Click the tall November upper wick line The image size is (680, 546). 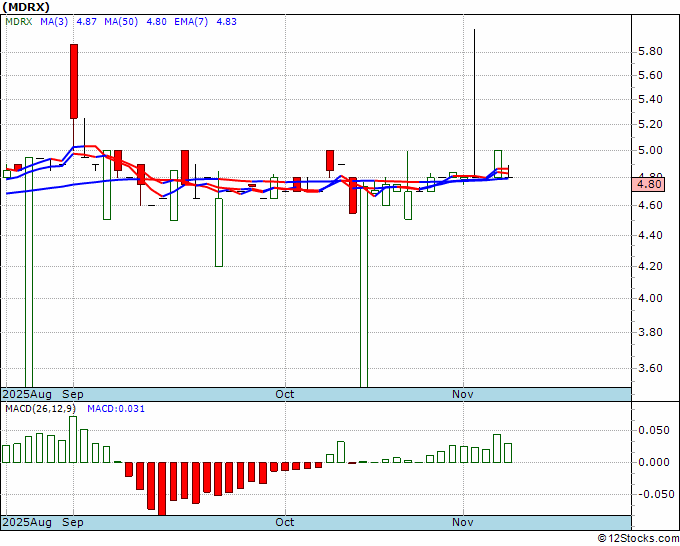pyautogui.click(x=474, y=102)
